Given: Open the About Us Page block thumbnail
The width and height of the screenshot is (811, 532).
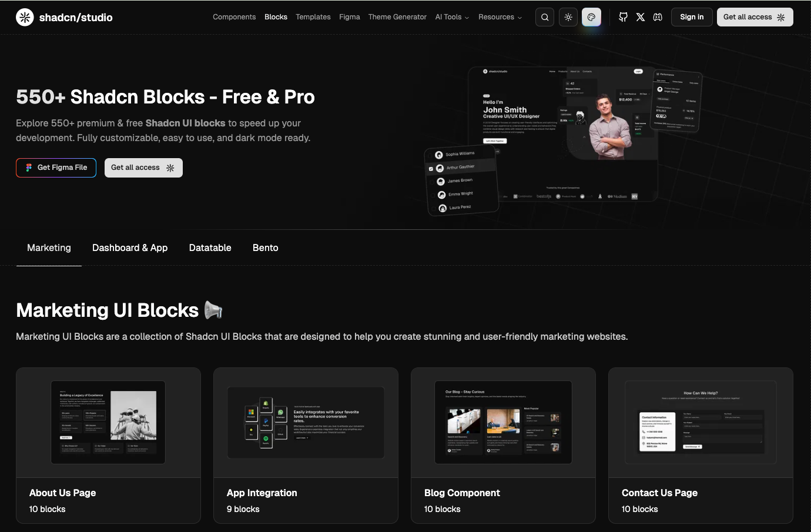Looking at the screenshot, I should (108, 423).
